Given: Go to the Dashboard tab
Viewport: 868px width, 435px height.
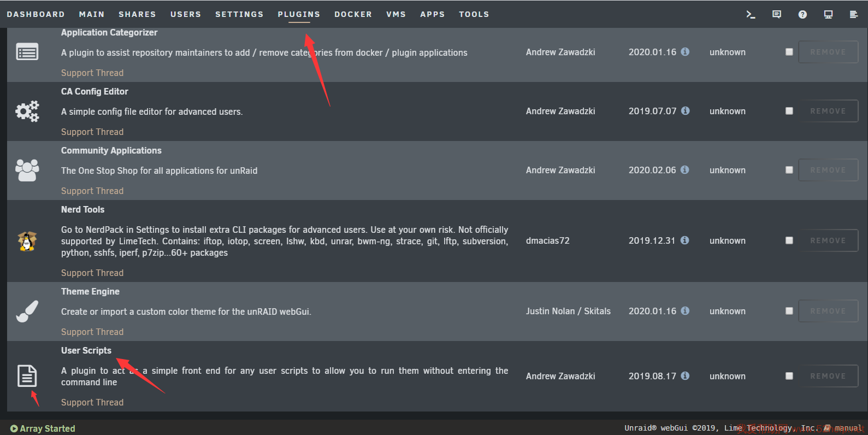Looking at the screenshot, I should [x=36, y=14].
